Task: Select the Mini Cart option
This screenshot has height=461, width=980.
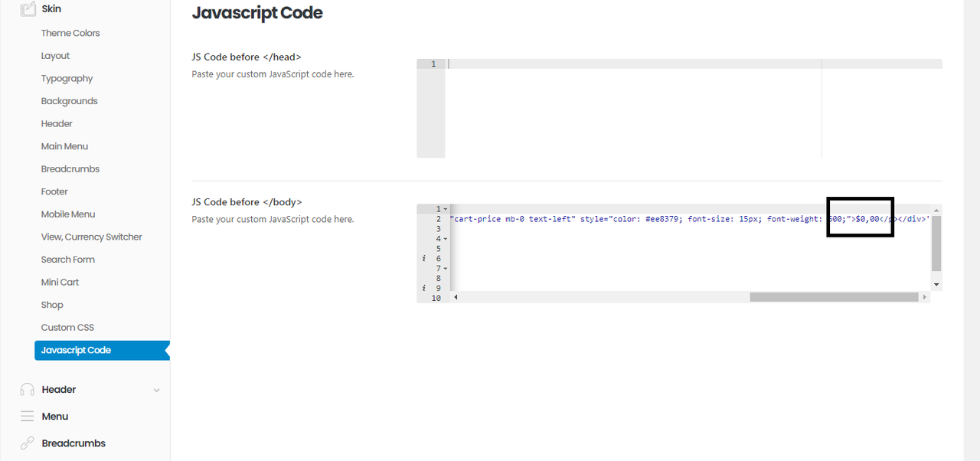Action: 60,283
